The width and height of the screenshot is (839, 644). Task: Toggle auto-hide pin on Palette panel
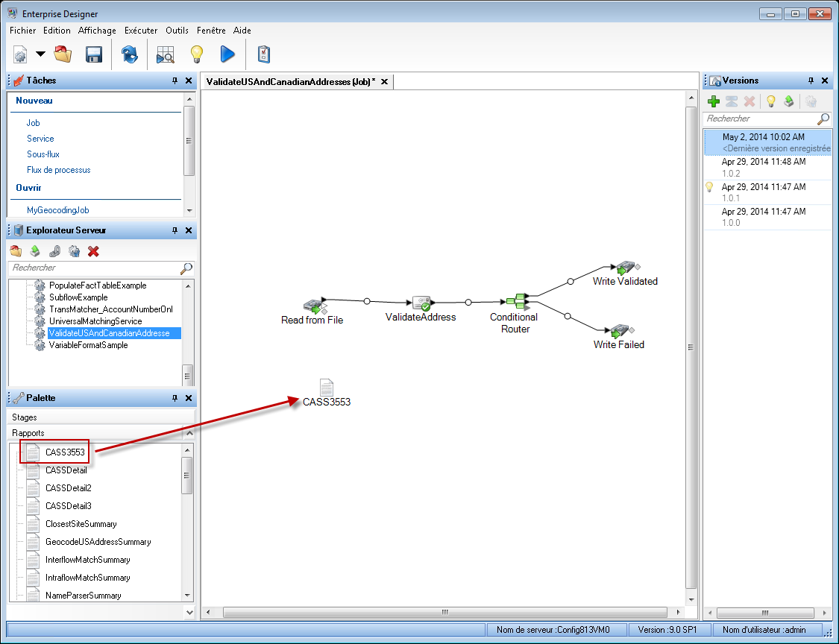[175, 398]
